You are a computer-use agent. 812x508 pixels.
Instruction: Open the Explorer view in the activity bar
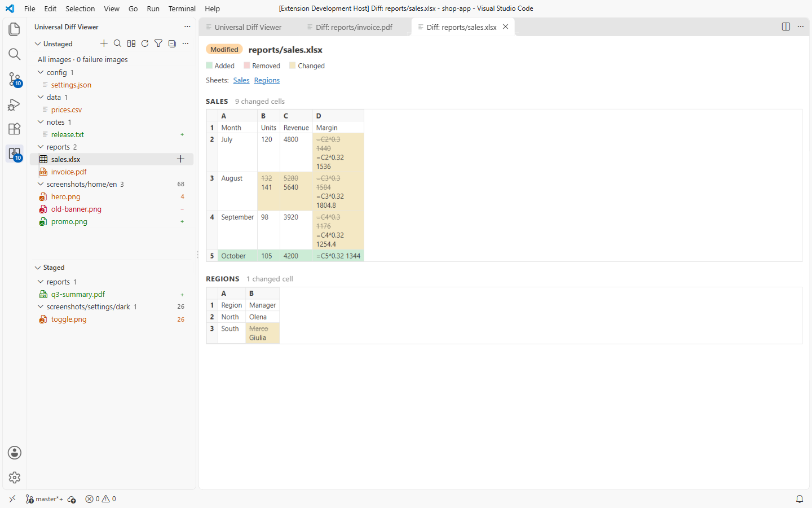15,29
